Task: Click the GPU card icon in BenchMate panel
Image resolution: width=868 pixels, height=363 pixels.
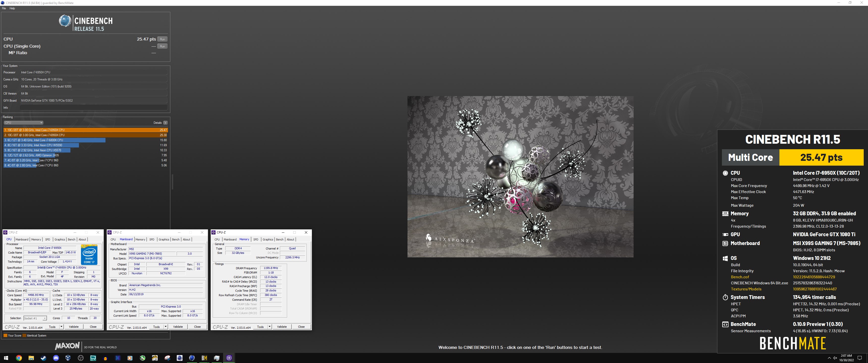Action: coord(725,235)
